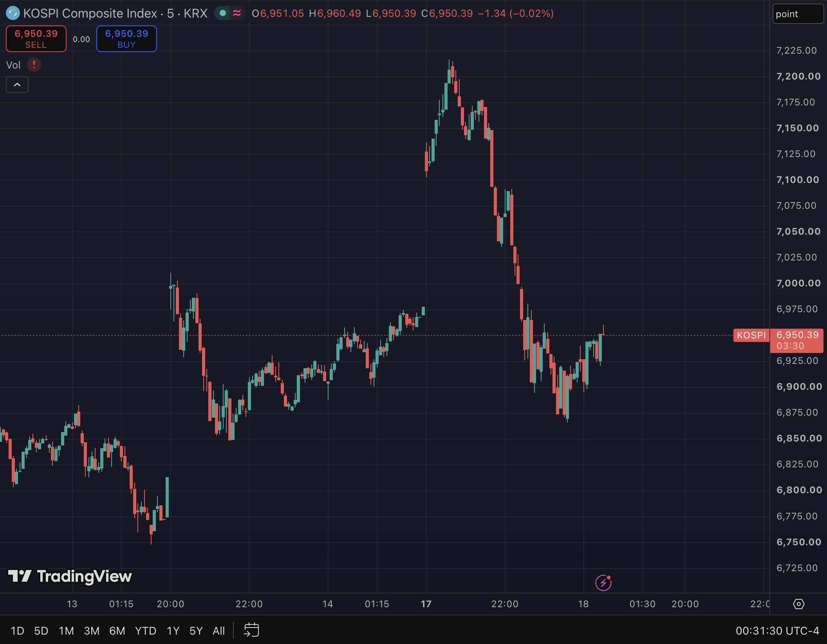Image resolution: width=827 pixels, height=644 pixels.
Task: Click the green market status dot
Action: (x=223, y=13)
